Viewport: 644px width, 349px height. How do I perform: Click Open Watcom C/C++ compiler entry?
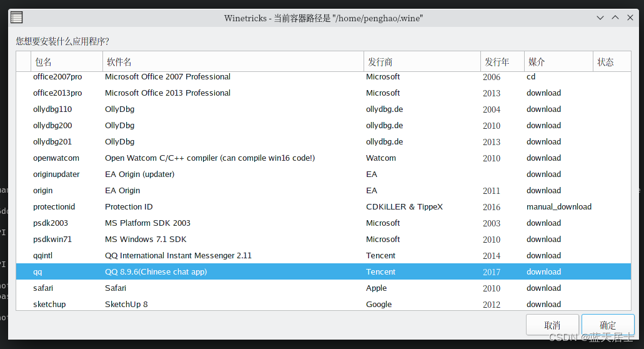point(210,158)
